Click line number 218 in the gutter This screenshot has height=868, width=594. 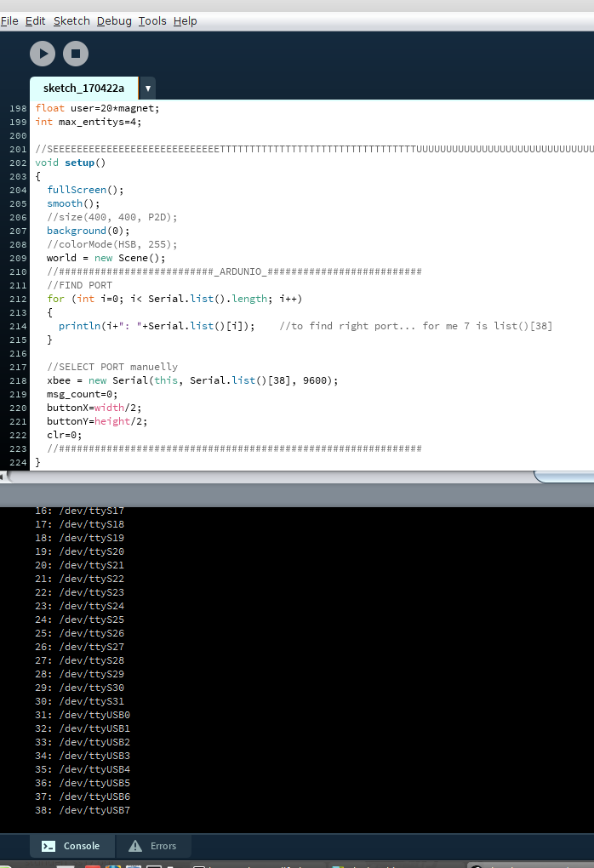(x=18, y=380)
